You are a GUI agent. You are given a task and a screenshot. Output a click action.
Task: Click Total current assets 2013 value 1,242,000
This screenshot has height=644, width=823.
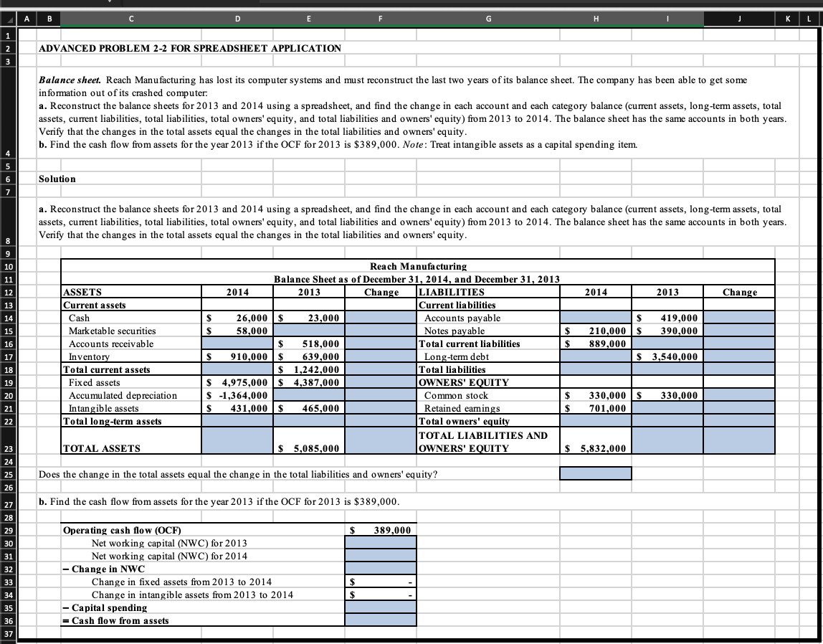coord(308,369)
